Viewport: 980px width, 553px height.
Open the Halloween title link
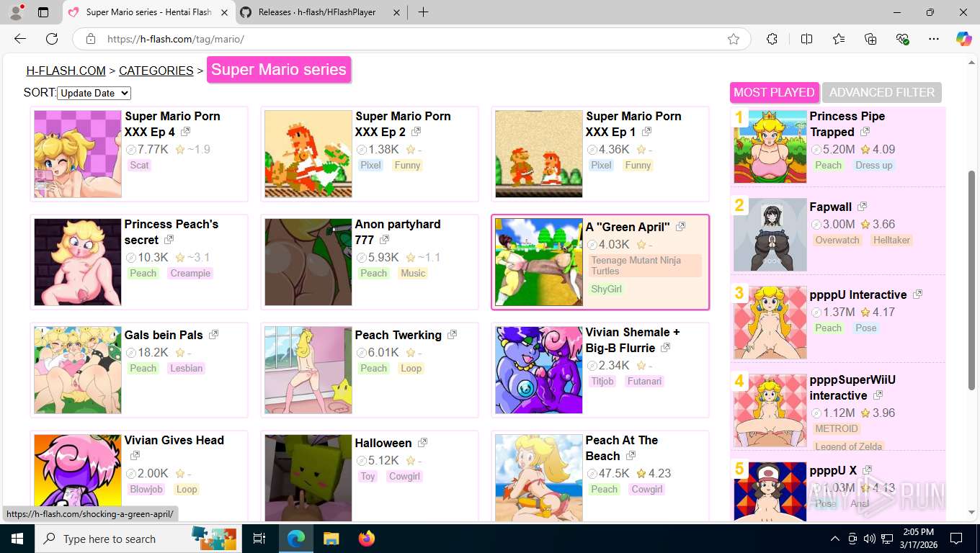(383, 443)
